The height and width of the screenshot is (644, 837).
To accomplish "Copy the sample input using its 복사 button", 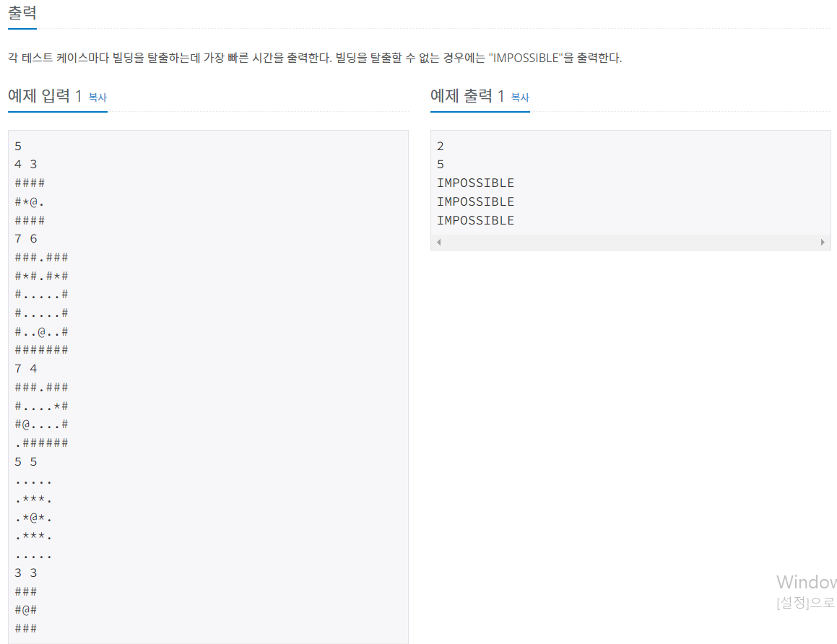I will (97, 99).
